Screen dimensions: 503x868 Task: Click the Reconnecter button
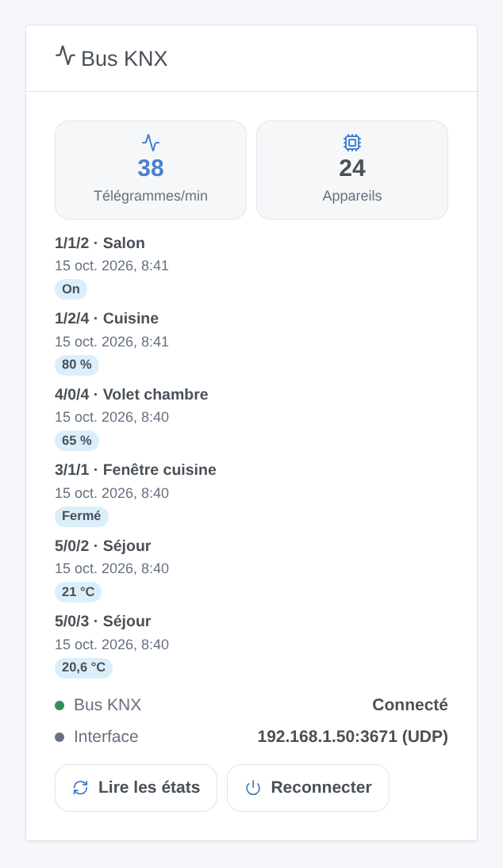coord(308,788)
